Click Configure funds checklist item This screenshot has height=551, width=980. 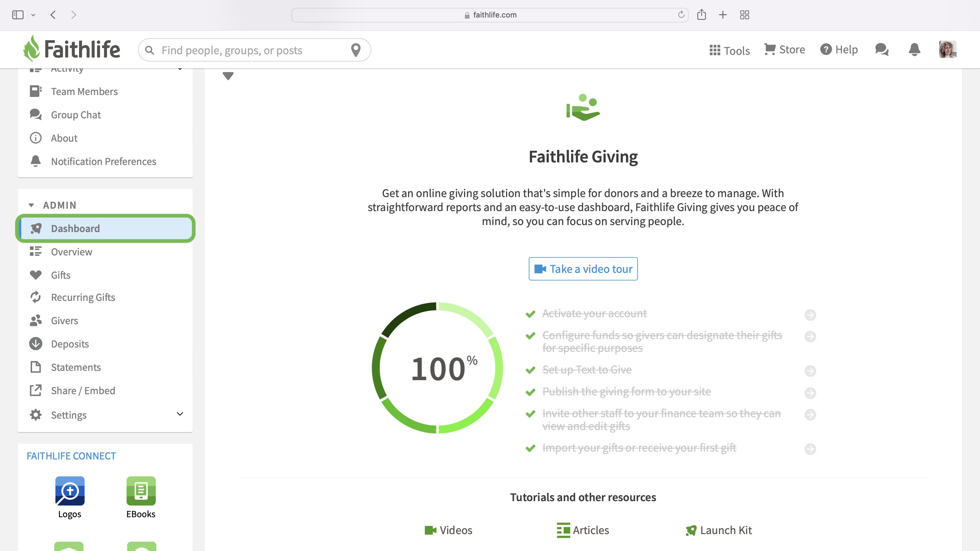click(662, 341)
